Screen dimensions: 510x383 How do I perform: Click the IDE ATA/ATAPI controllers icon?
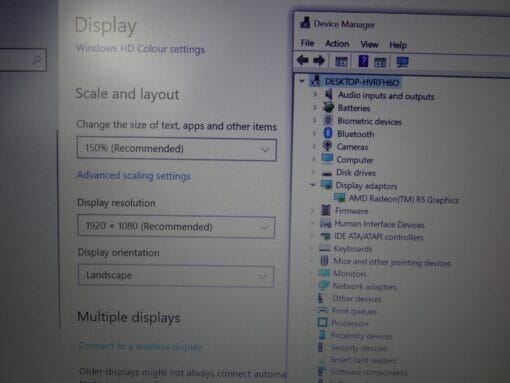point(325,236)
